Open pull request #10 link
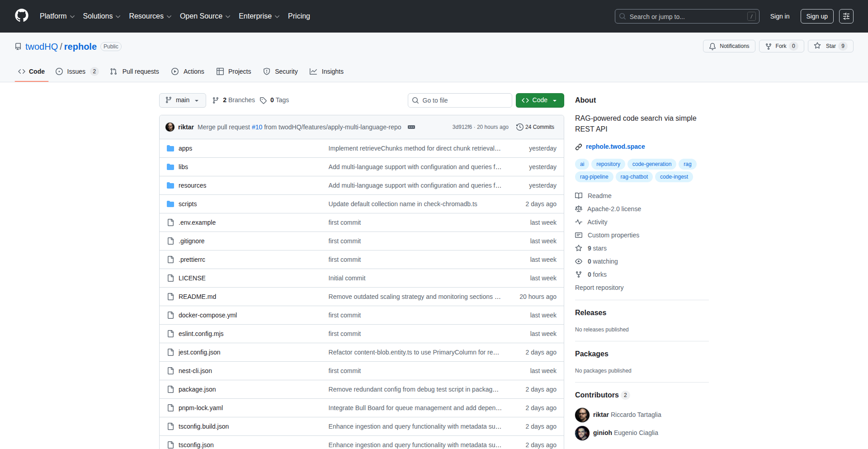Viewport: 868px width, 449px height. pos(257,127)
